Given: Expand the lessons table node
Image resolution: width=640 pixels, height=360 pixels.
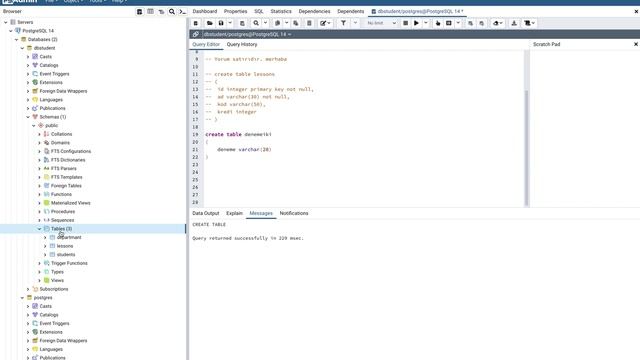Looking at the screenshot, I should pyautogui.click(x=45, y=246).
